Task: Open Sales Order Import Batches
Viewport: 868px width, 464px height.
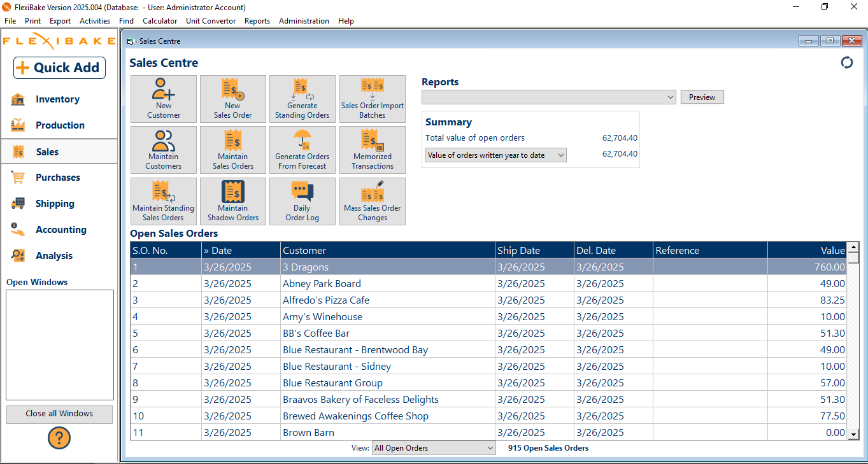Action: (x=373, y=99)
